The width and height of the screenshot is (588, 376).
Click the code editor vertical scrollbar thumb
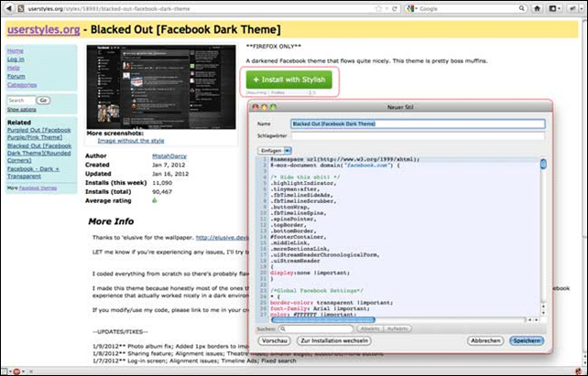[543, 164]
